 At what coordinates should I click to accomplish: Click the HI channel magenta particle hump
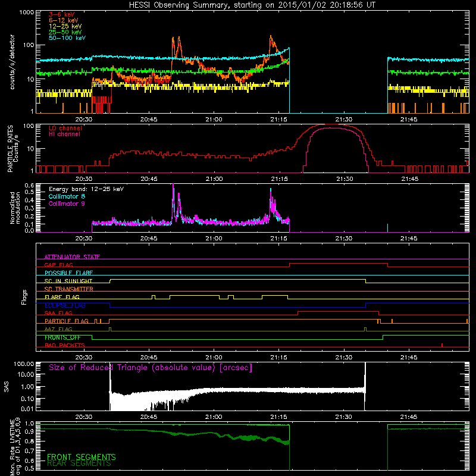[x=336, y=151]
